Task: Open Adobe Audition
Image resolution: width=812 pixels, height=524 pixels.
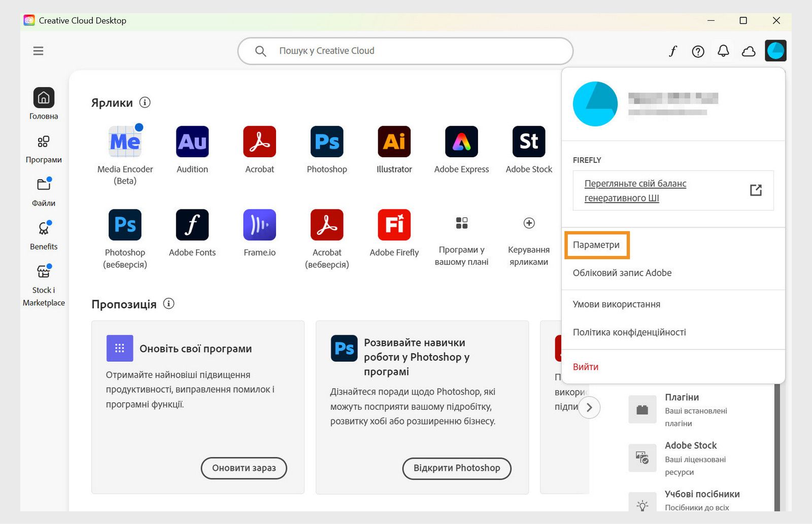Action: [x=192, y=143]
